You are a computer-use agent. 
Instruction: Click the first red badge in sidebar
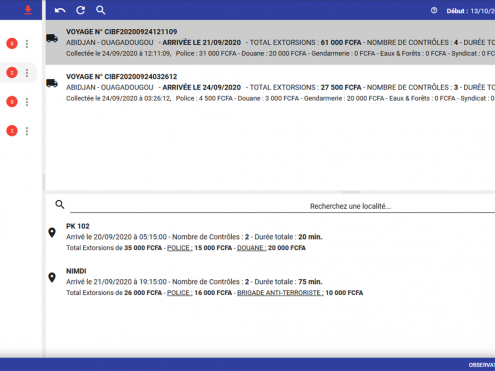click(12, 43)
